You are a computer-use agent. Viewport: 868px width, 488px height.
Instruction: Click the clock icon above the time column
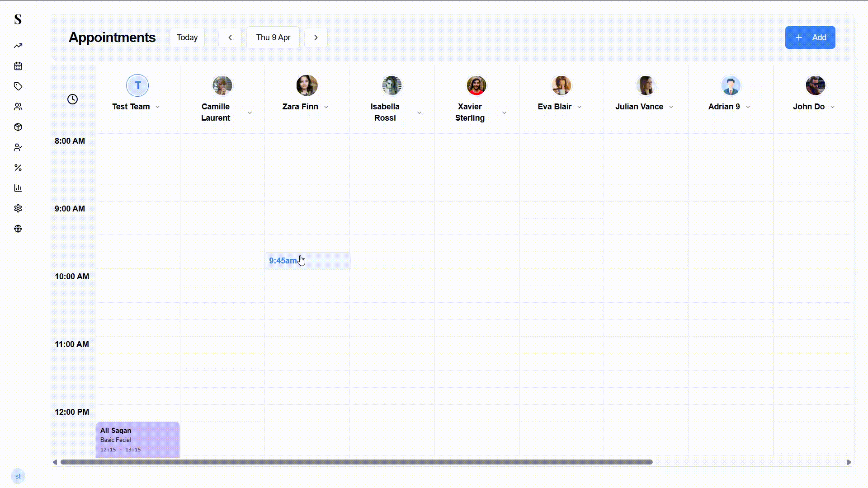pyautogui.click(x=73, y=99)
